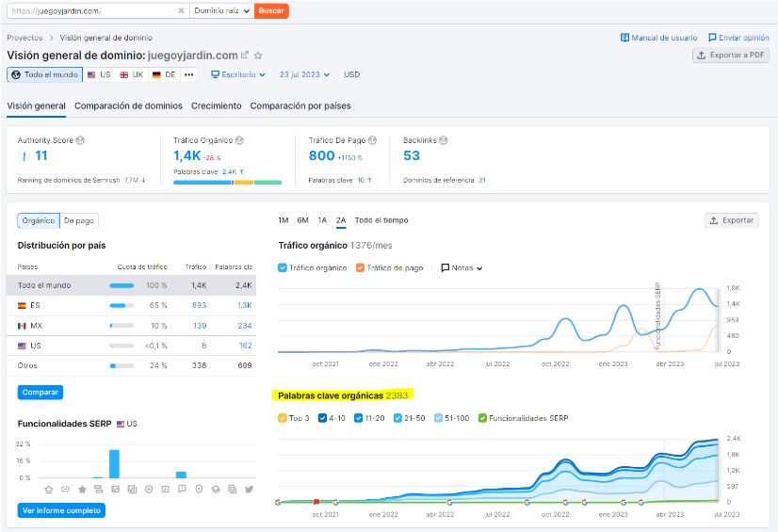Select the DE flag database
The height and width of the screenshot is (532, 778).
click(164, 75)
